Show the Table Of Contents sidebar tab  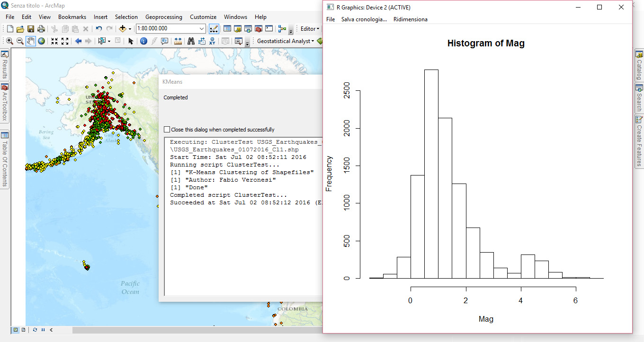pos(4,151)
